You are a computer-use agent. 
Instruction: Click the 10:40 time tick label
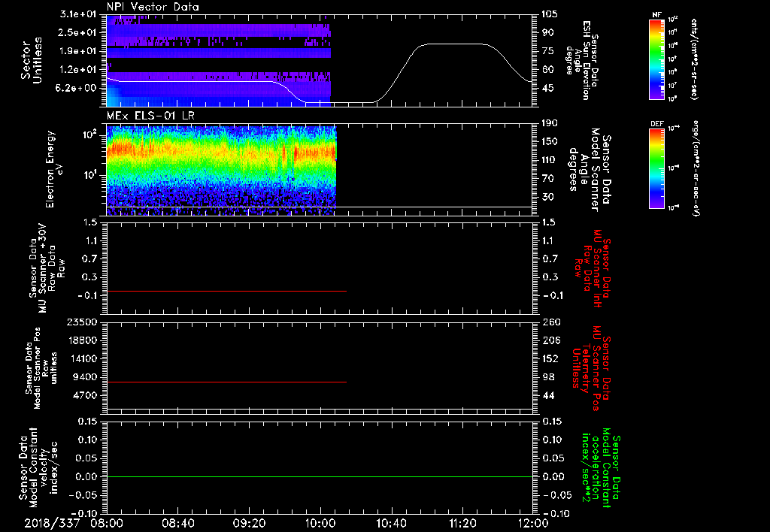coord(391,523)
